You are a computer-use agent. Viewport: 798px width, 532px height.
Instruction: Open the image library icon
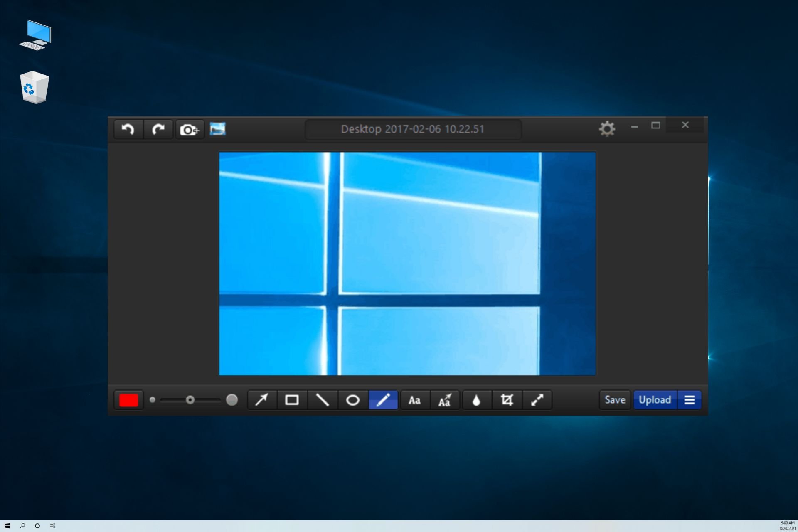pos(218,129)
